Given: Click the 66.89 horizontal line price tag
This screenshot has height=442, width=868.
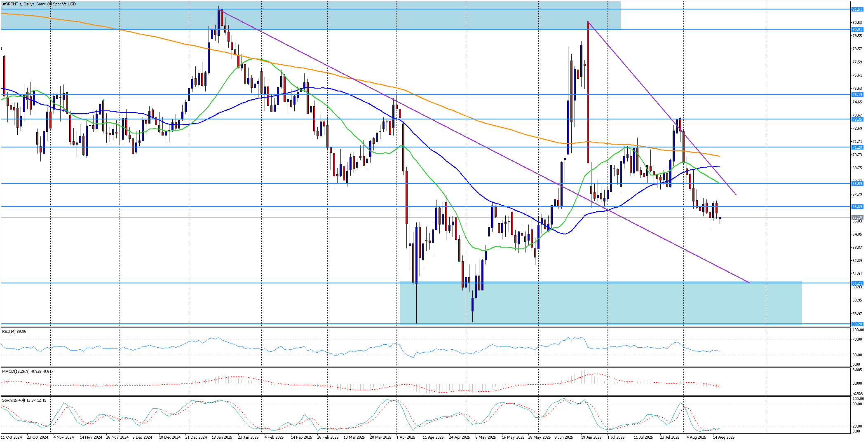Looking at the screenshot, I should pyautogui.click(x=857, y=206).
